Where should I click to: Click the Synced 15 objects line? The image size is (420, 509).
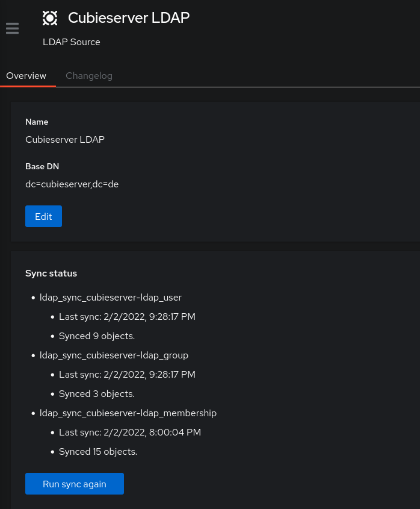click(x=98, y=452)
